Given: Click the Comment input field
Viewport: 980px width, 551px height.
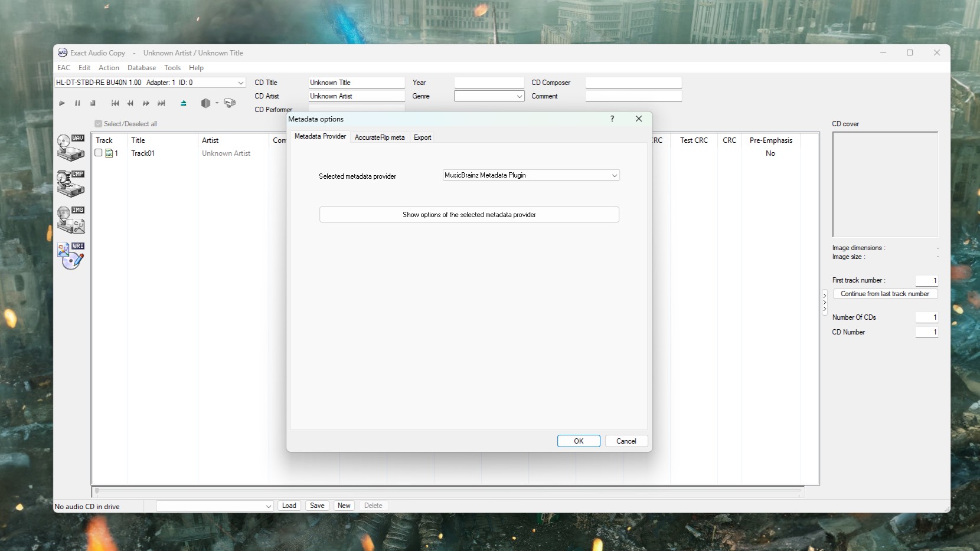Looking at the screenshot, I should [633, 96].
